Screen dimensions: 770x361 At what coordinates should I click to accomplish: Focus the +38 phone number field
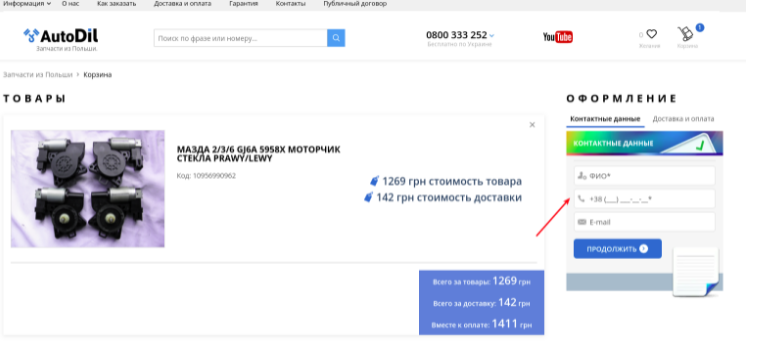point(644,199)
